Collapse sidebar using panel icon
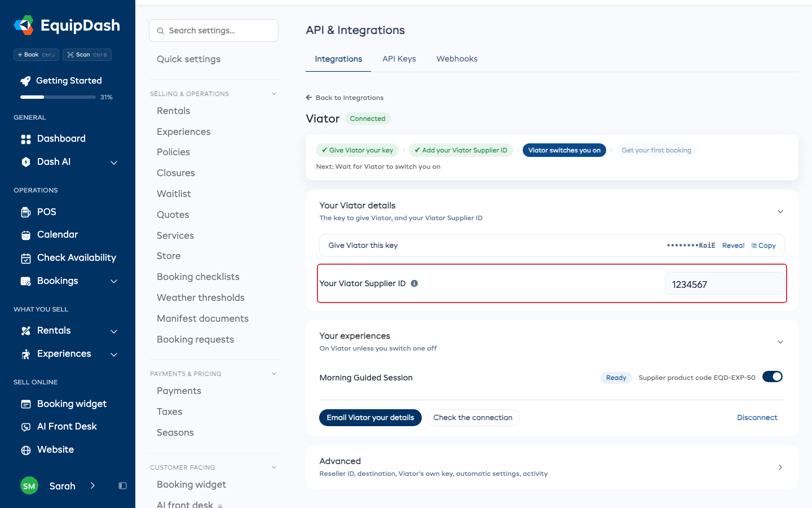Screen dimensions: 812x508 tap(122, 486)
